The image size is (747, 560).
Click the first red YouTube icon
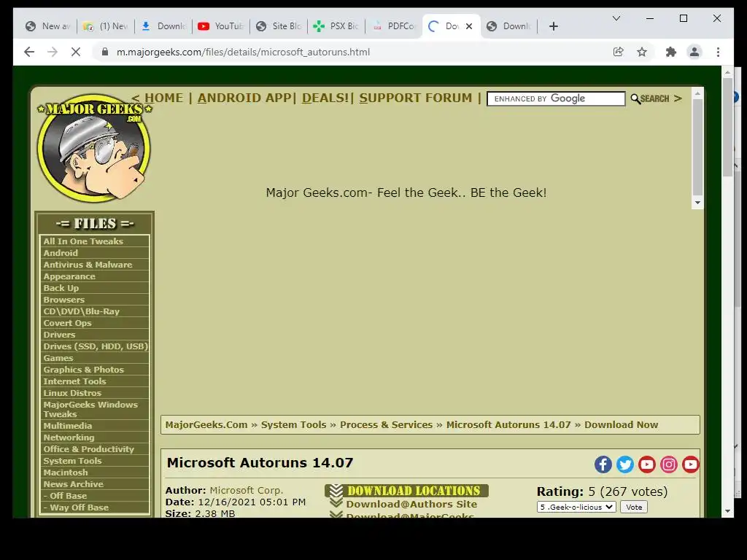pos(647,464)
